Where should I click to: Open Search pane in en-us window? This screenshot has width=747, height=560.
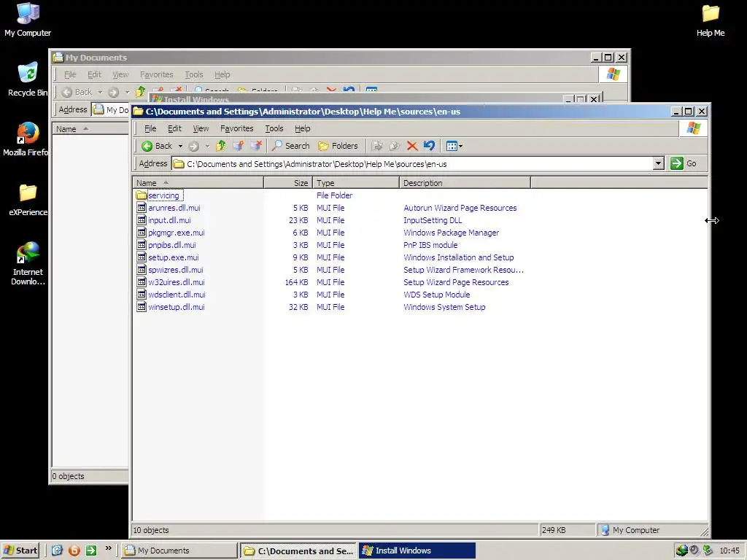290,146
